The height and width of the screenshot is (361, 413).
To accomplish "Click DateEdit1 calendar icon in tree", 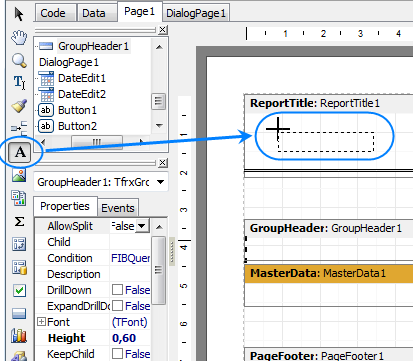I will pos(46,78).
